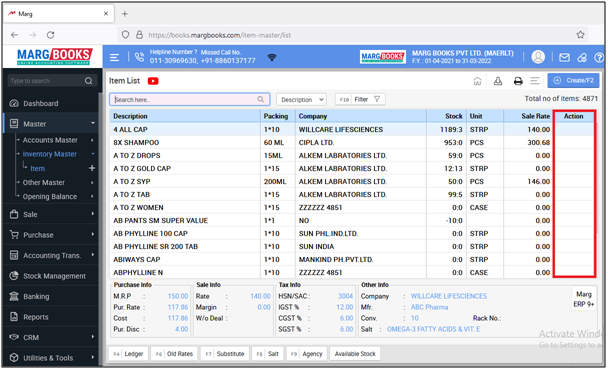The image size is (608, 369).
Task: Click the Create/F2 button
Action: tap(573, 81)
